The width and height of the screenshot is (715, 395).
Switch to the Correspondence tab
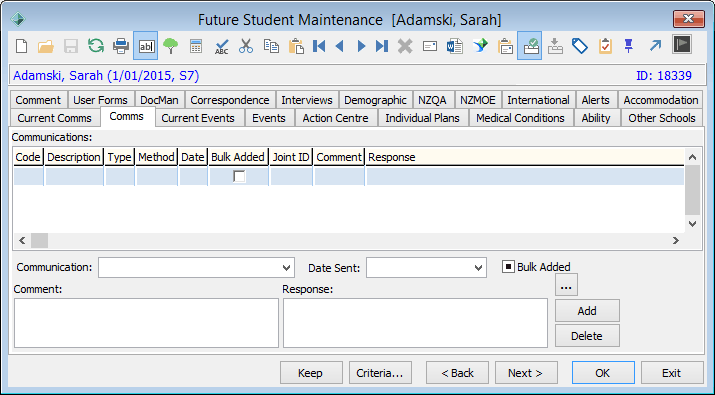click(x=230, y=100)
